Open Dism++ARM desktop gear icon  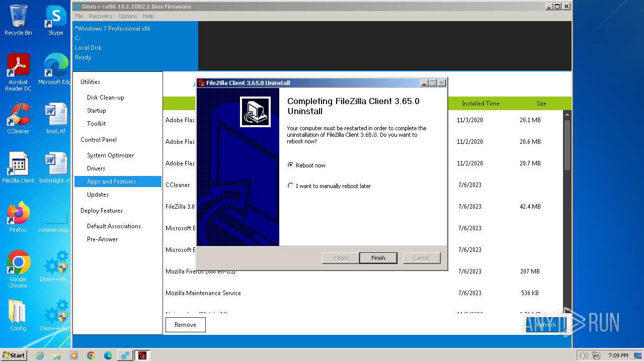coord(55,266)
